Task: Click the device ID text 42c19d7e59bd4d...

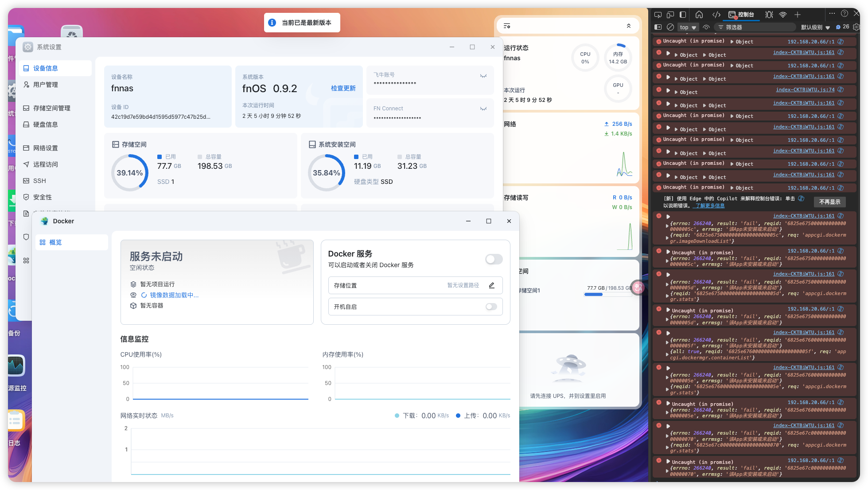Action: coord(161,117)
